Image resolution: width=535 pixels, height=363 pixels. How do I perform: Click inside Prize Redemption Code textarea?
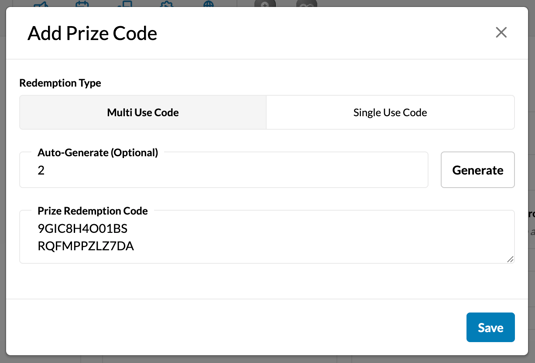tap(267, 237)
